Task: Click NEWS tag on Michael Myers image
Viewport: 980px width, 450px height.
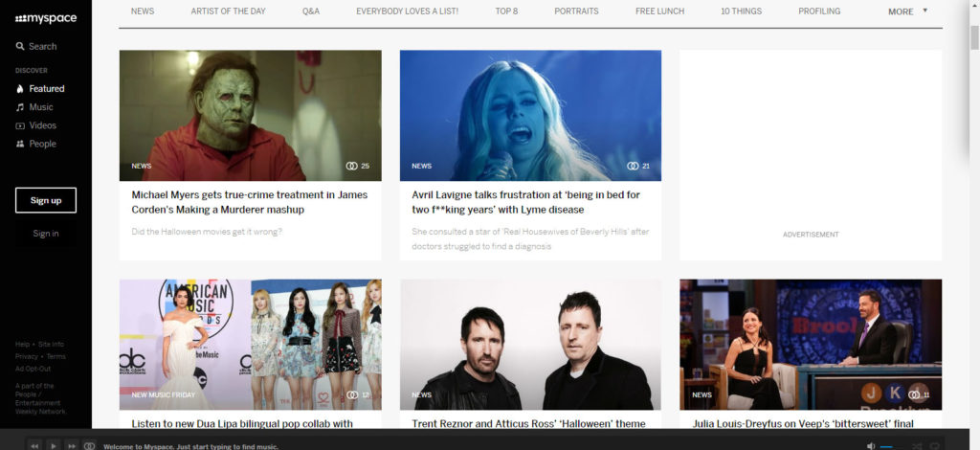Action: pyautogui.click(x=142, y=167)
